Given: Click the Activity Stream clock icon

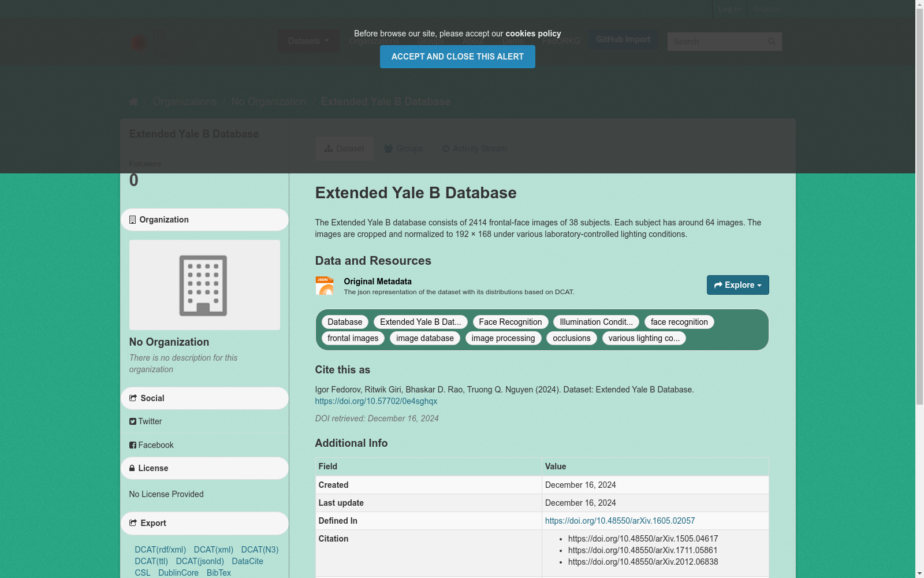Looking at the screenshot, I should (446, 149).
